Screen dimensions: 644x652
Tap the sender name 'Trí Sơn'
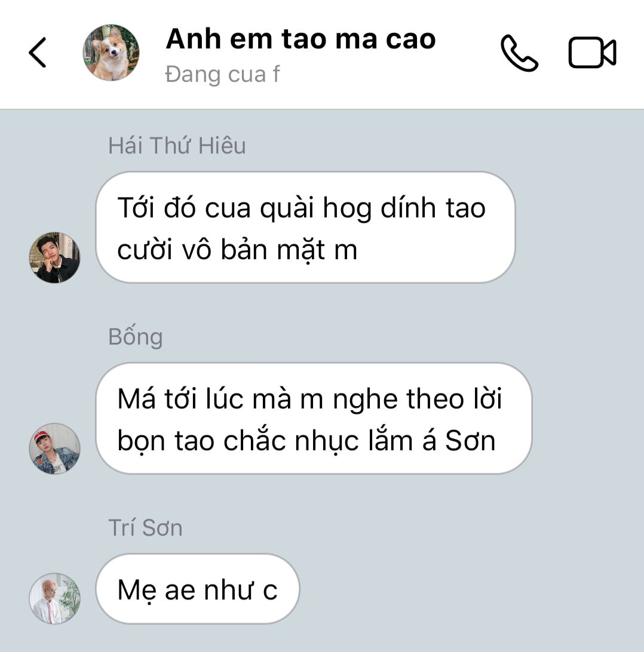coord(145,528)
